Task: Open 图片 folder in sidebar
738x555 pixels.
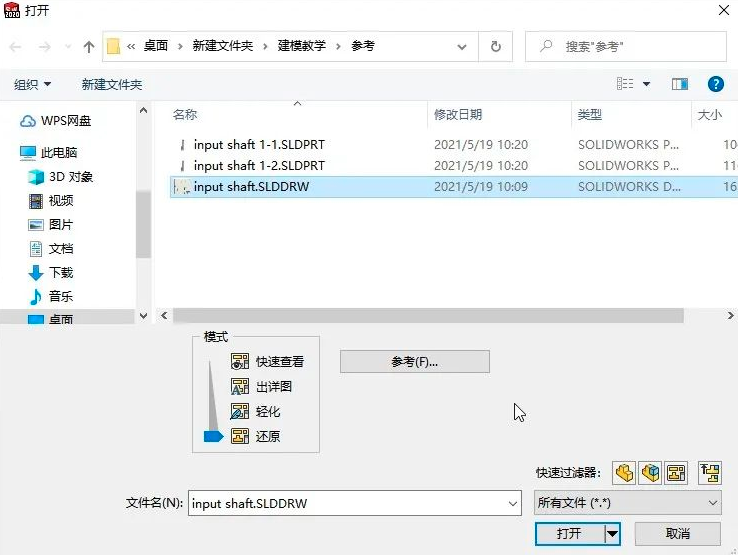Action: pos(51,225)
